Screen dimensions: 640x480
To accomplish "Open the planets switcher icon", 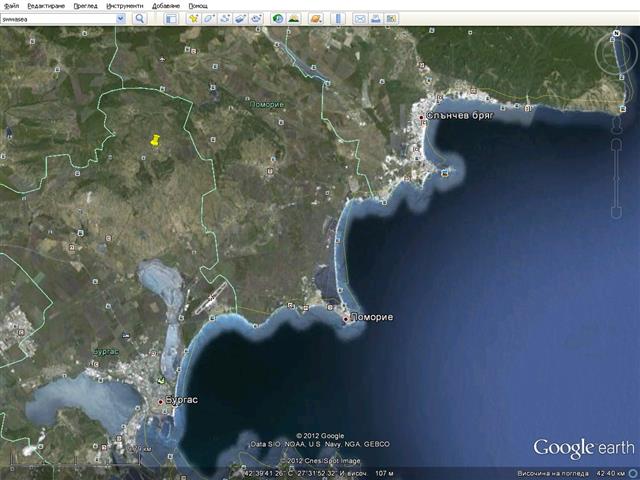I will (316, 18).
